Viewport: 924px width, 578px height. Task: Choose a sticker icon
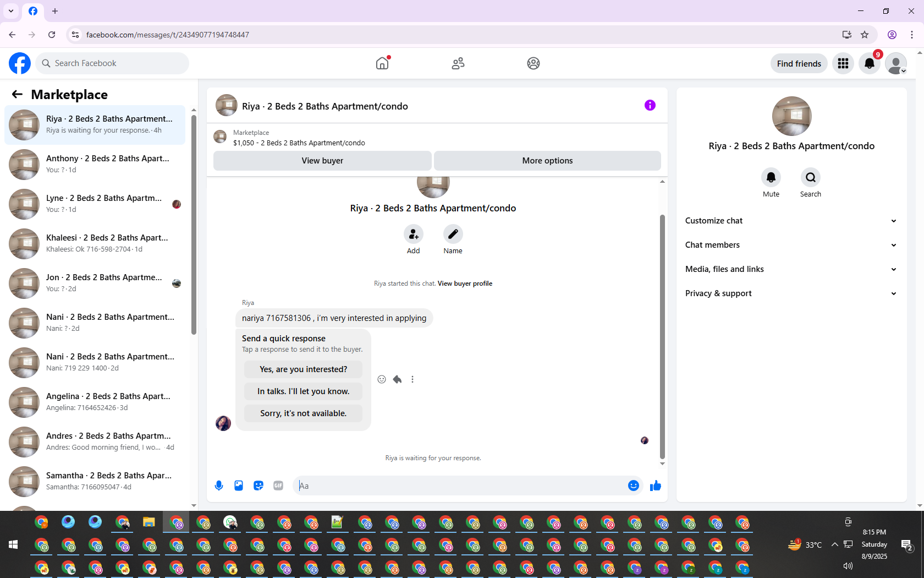pos(258,486)
